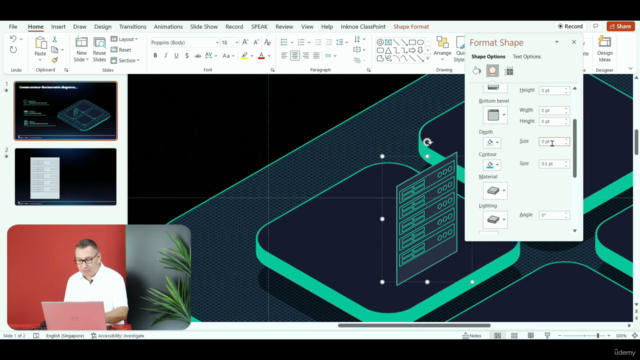Open the Comments speech bubble icon
640x360 pixels.
click(596, 26)
